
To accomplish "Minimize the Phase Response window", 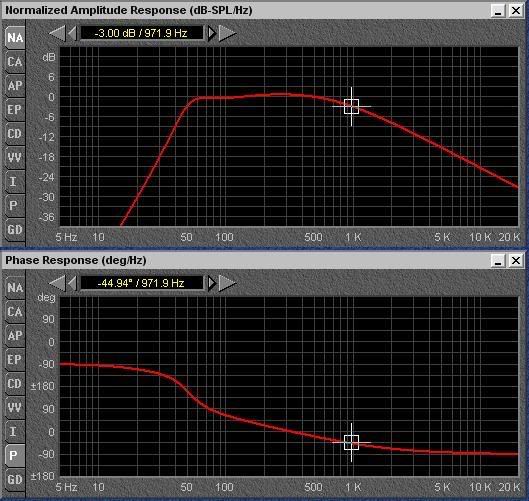I will point(498,261).
